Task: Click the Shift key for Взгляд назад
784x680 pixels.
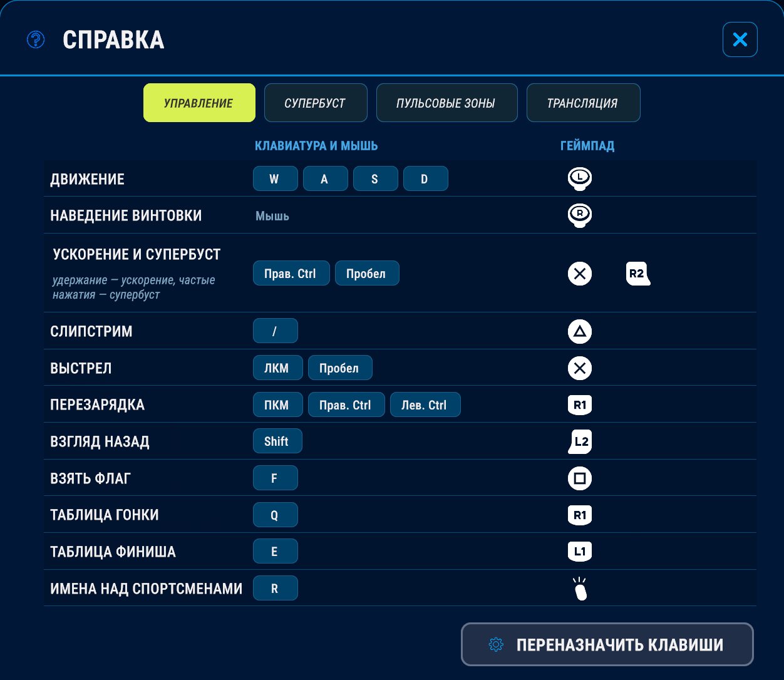Action: pyautogui.click(x=277, y=441)
